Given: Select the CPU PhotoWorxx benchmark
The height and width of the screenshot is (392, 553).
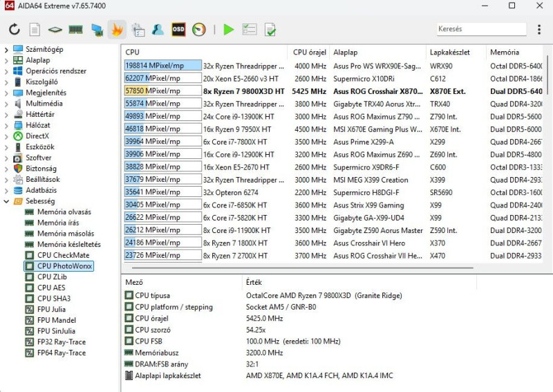Looking at the screenshot, I should [59, 266].
